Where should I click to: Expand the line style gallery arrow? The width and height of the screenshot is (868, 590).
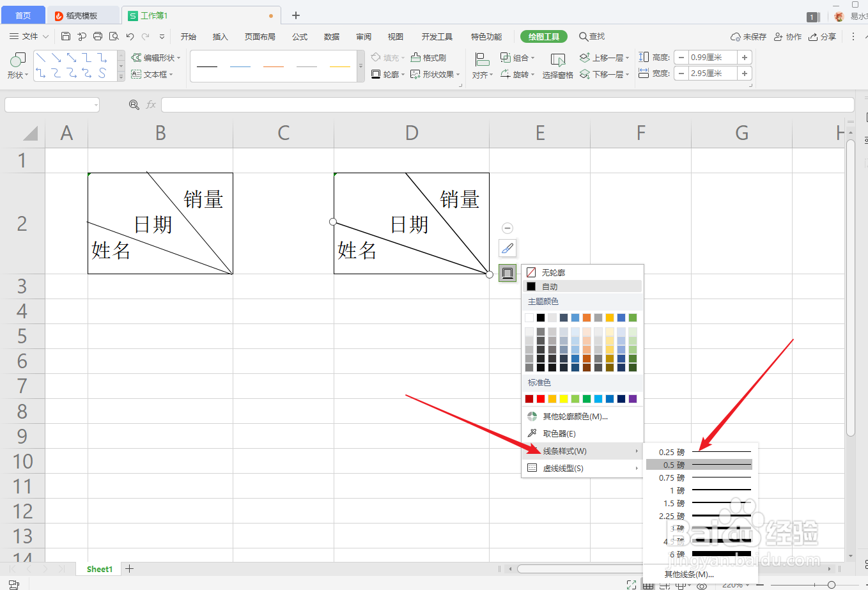click(x=360, y=66)
